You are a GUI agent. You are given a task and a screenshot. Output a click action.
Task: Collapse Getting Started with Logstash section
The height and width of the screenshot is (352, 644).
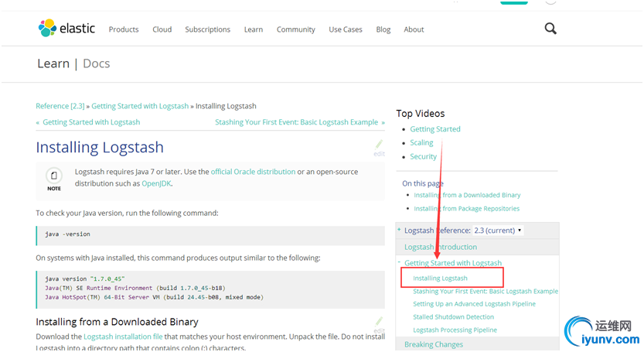click(400, 263)
